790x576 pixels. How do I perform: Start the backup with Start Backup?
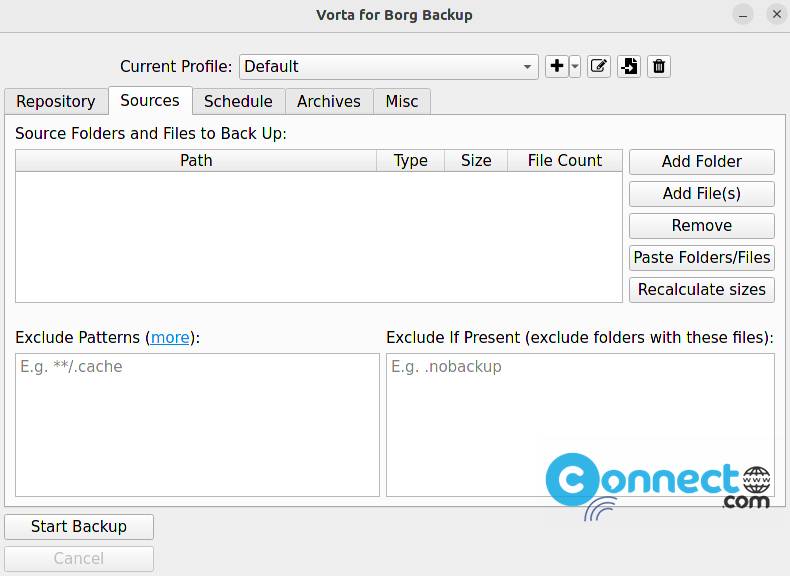click(x=79, y=527)
